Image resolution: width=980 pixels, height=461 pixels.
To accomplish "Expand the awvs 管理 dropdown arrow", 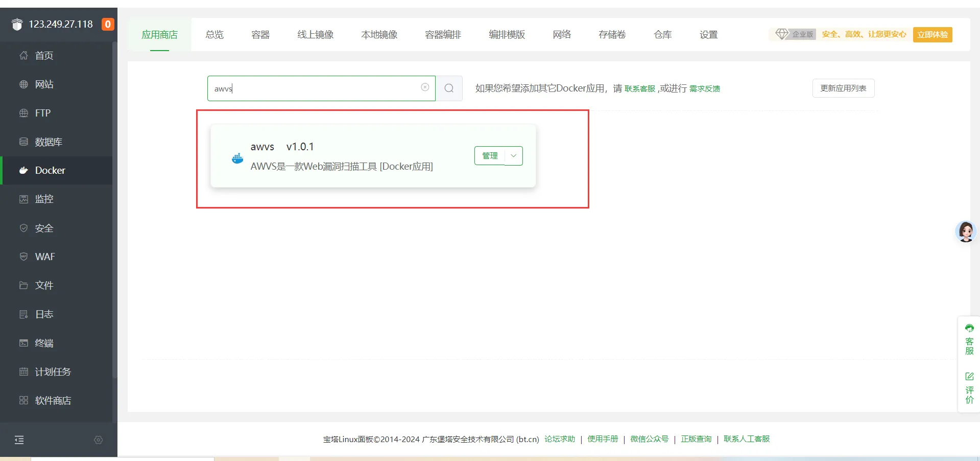I will click(514, 156).
